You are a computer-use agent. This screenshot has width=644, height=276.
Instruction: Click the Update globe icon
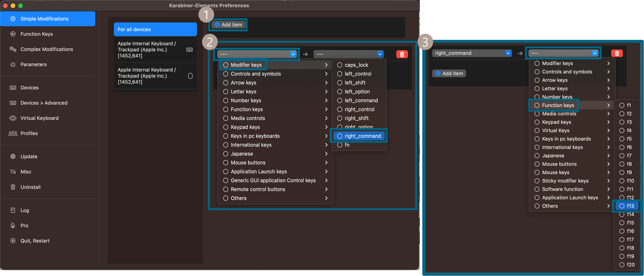pyautogui.click(x=13, y=156)
